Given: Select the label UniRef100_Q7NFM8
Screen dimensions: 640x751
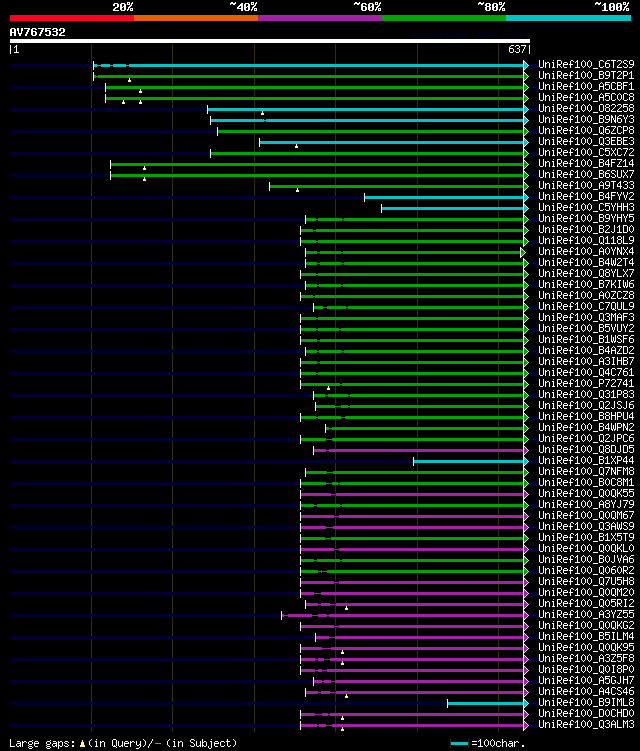Looking at the screenshot, I should (x=586, y=472).
